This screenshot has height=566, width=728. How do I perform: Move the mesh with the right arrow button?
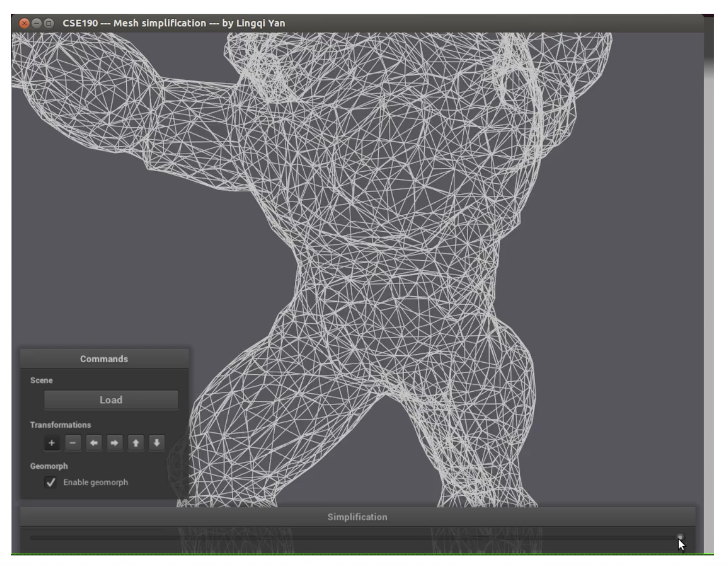tap(115, 443)
